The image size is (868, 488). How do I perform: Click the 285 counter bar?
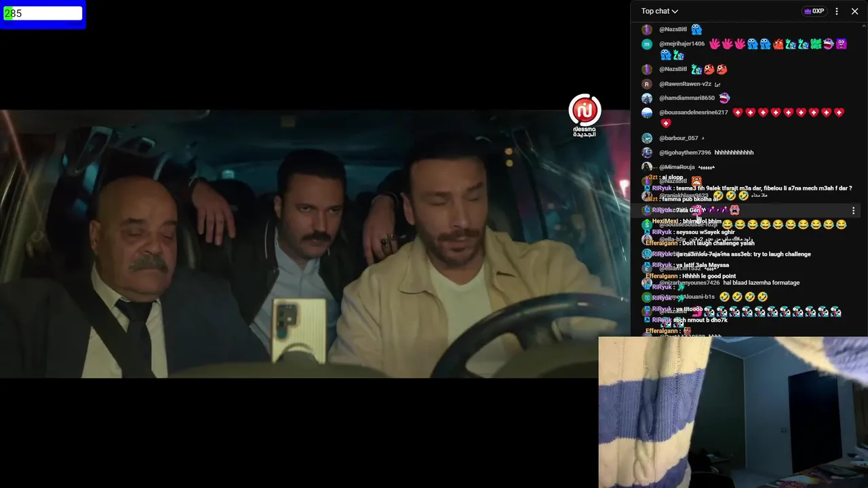(x=43, y=14)
